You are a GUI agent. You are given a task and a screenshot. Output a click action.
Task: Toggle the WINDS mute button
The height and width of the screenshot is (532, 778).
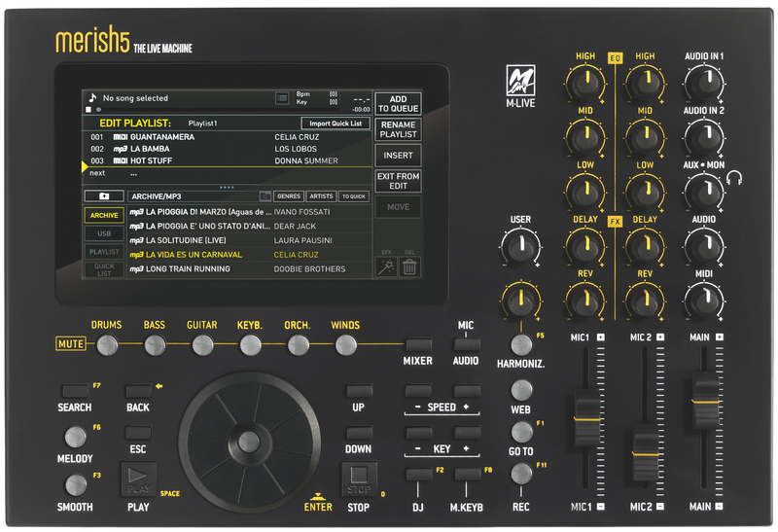346,345
